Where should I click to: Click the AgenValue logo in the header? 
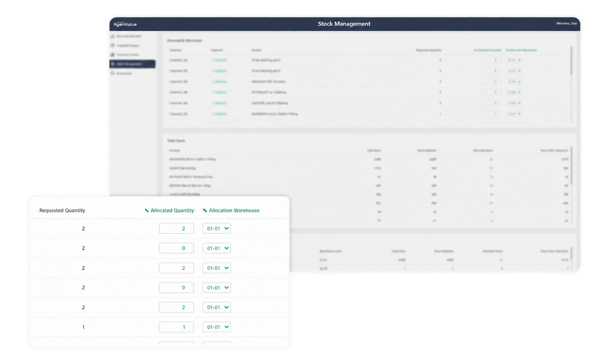(x=125, y=24)
